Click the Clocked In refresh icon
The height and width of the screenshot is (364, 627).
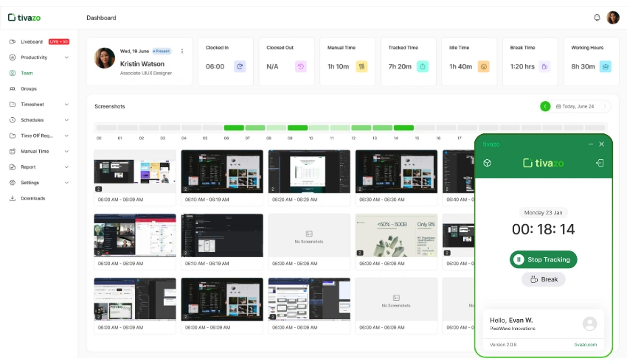pyautogui.click(x=239, y=66)
